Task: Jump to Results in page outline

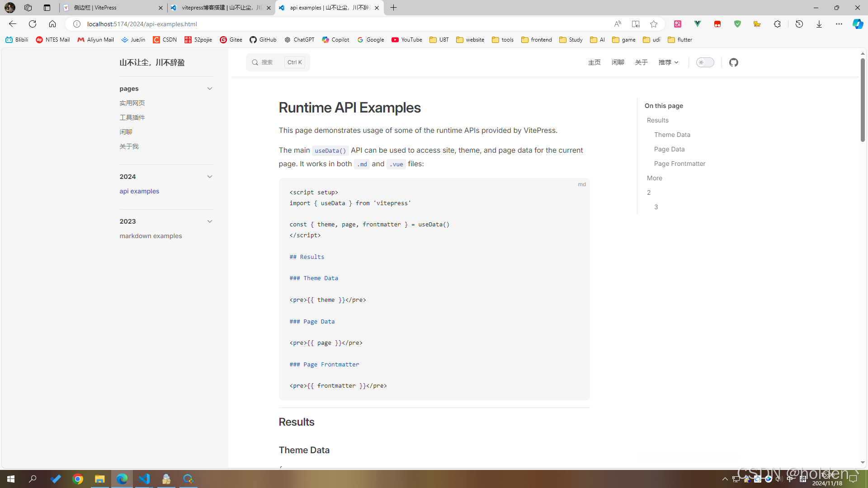Action: 657,120
